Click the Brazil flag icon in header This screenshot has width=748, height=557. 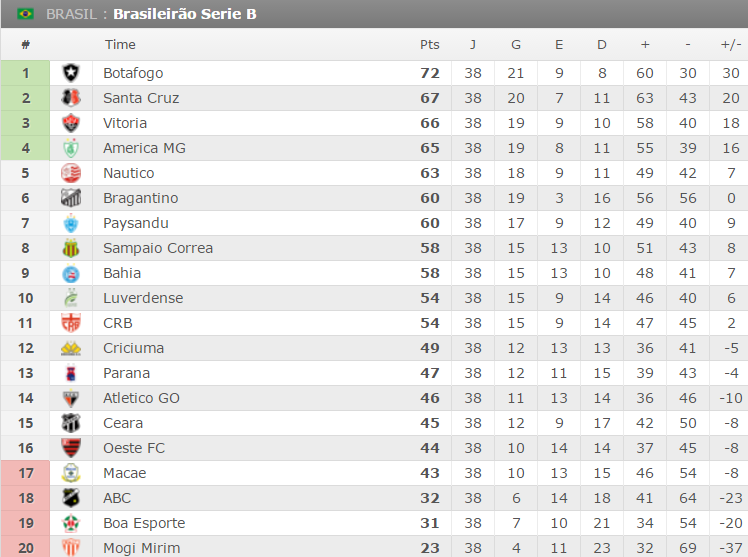coord(25,14)
